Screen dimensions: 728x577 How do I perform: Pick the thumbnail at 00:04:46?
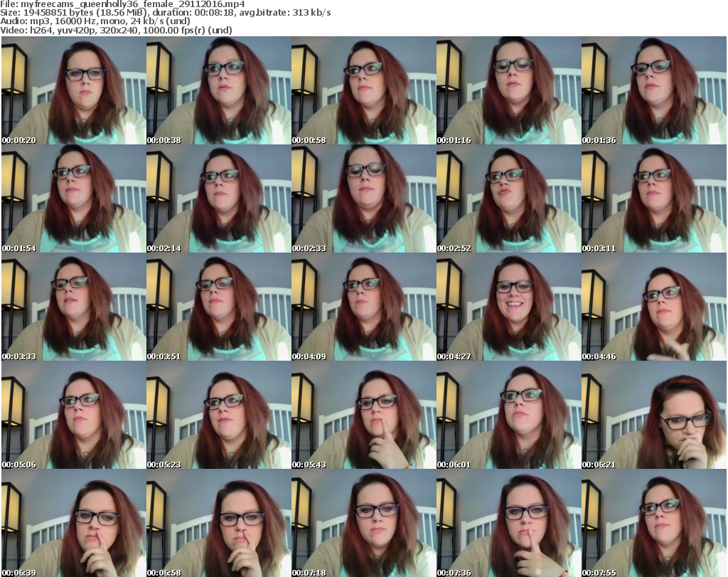653,307
